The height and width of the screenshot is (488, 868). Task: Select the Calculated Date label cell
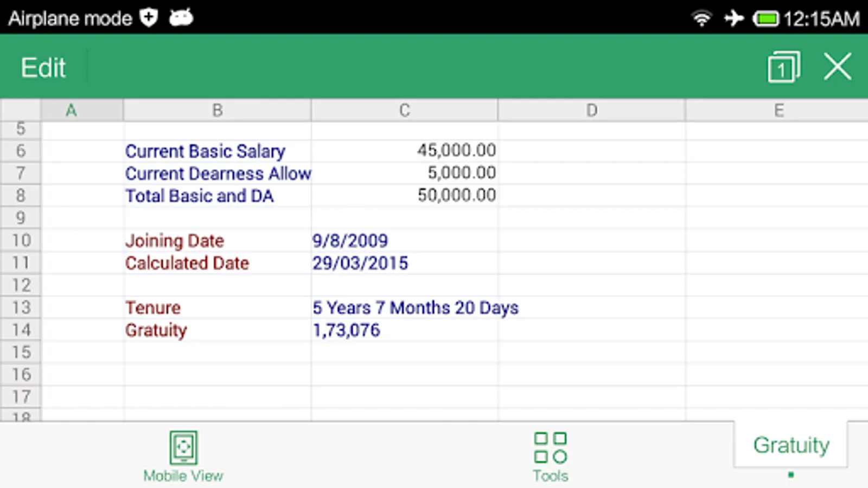click(x=218, y=263)
